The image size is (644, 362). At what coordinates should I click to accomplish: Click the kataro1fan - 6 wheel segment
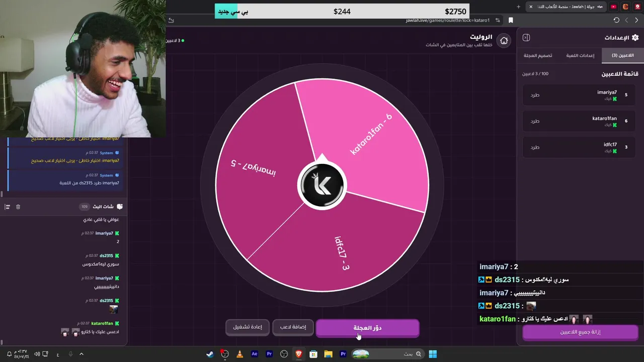(371, 134)
